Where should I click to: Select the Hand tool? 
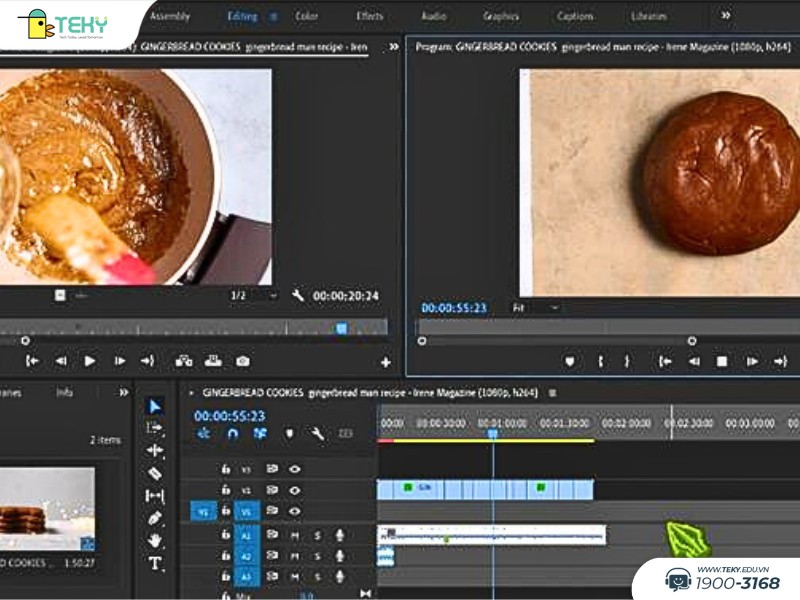155,541
